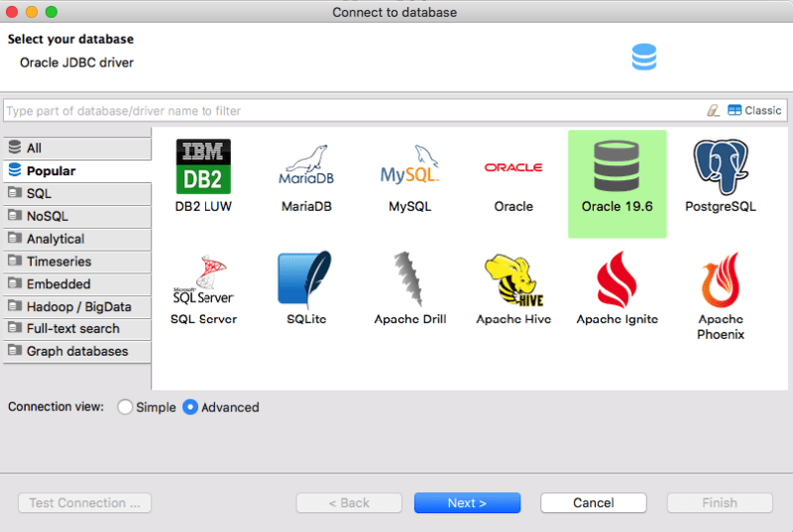Pick the MySQL database icon

coord(409,166)
